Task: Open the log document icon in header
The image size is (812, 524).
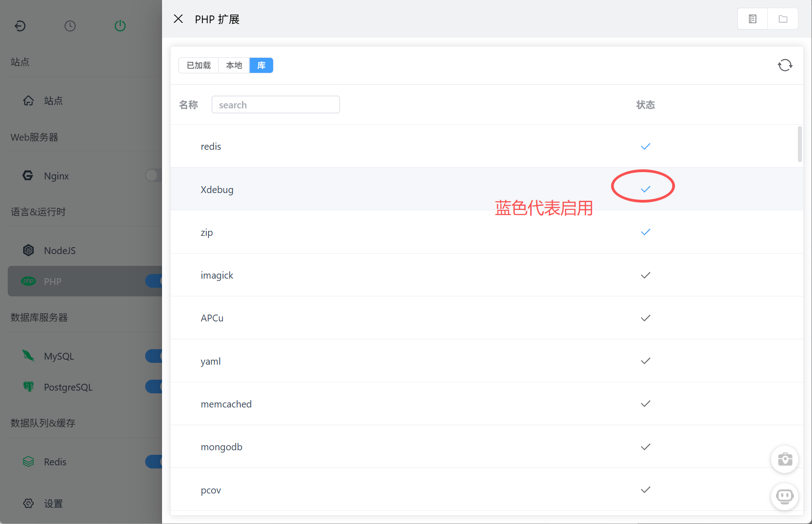Action: 752,19
